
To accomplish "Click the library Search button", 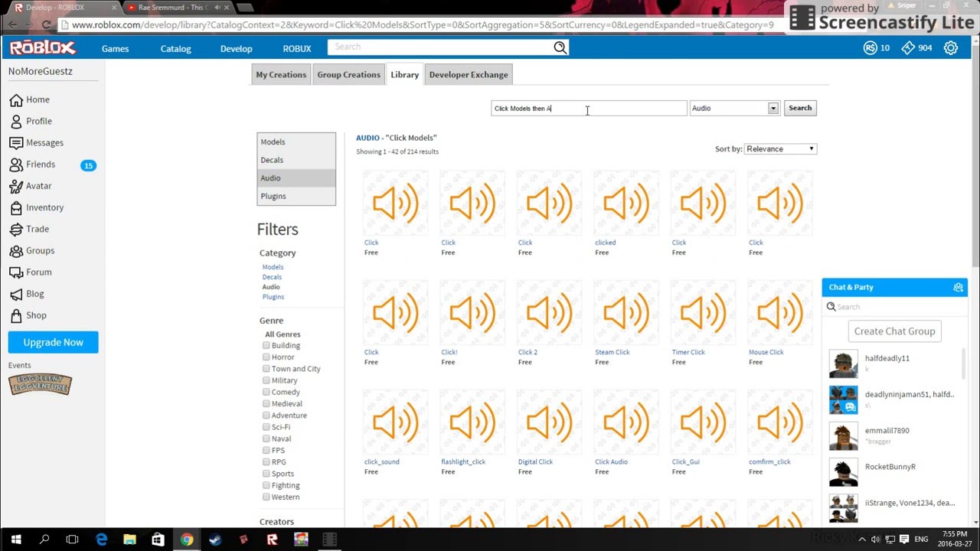I will [800, 108].
